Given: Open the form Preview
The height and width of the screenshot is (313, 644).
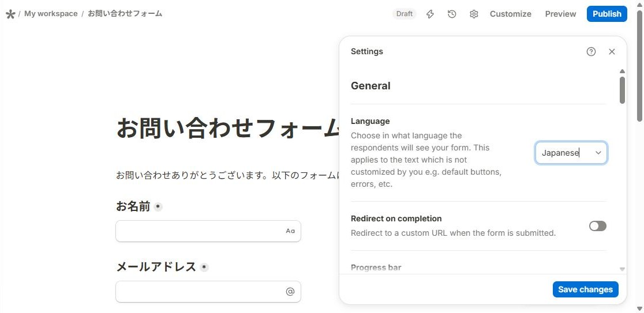Looking at the screenshot, I should [561, 14].
